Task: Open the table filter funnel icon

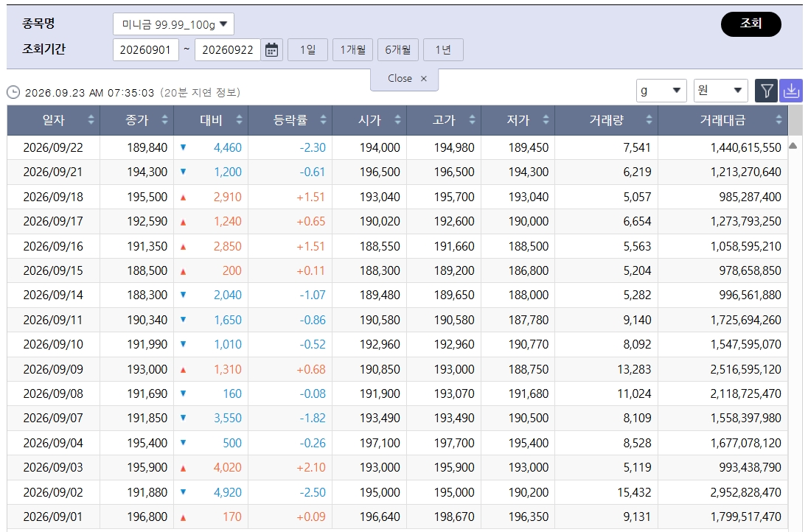Action: pos(766,91)
